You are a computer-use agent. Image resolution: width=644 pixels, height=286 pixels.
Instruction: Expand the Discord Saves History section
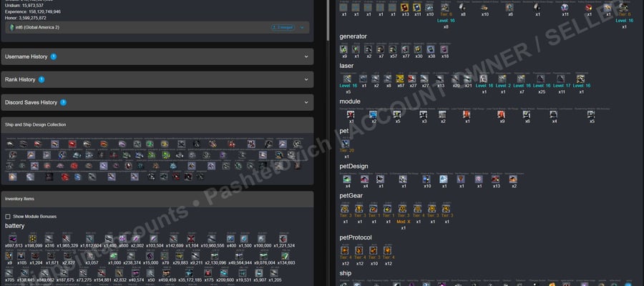[157, 102]
